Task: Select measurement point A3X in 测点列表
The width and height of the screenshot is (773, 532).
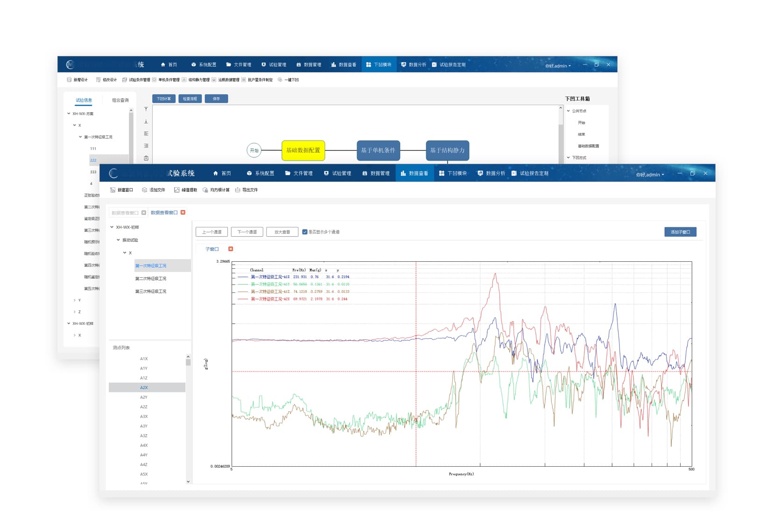Action: pos(144,416)
